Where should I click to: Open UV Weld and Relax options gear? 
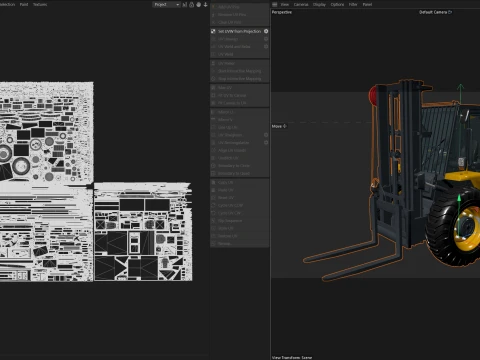click(x=266, y=46)
